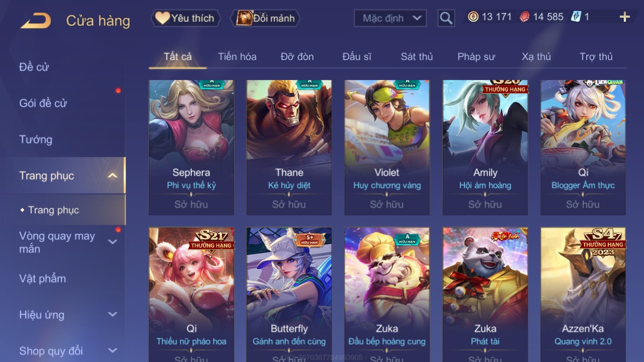Tap the heart icon on Yêu thích

click(162, 18)
